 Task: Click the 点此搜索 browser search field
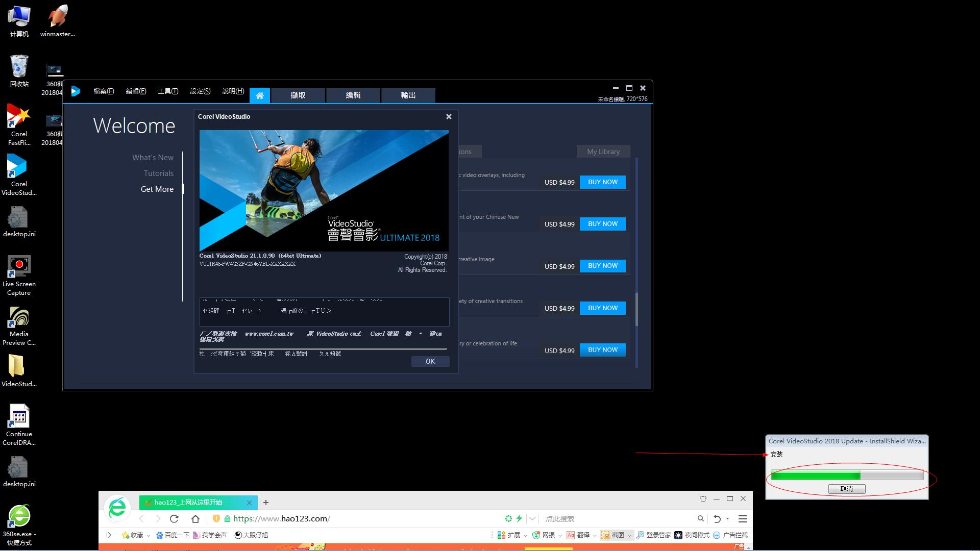(618, 519)
